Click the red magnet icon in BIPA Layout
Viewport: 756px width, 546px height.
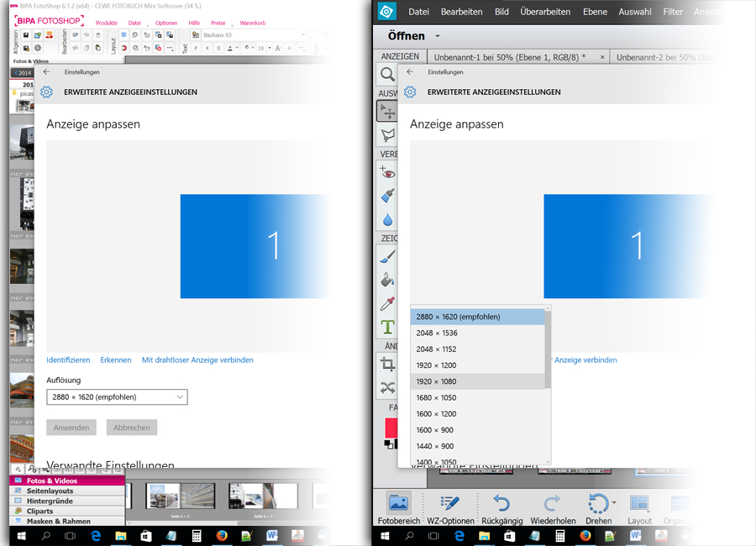pyautogui.click(x=124, y=48)
